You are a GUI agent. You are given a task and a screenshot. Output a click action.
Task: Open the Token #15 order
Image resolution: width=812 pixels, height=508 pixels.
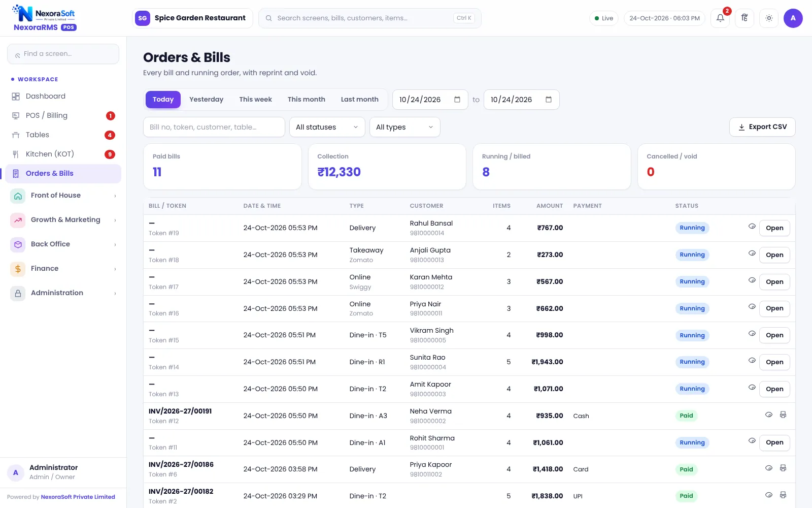(x=774, y=335)
